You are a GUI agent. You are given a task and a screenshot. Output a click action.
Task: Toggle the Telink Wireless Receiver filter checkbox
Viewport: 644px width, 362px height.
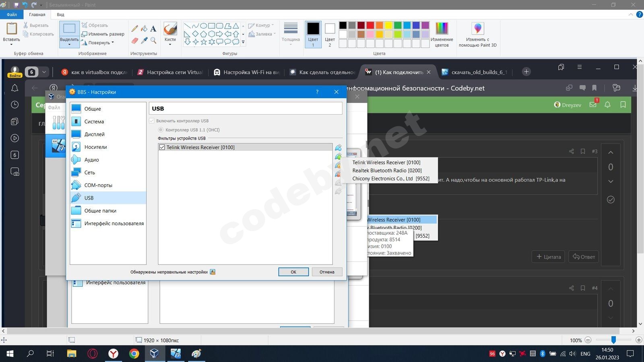162,147
